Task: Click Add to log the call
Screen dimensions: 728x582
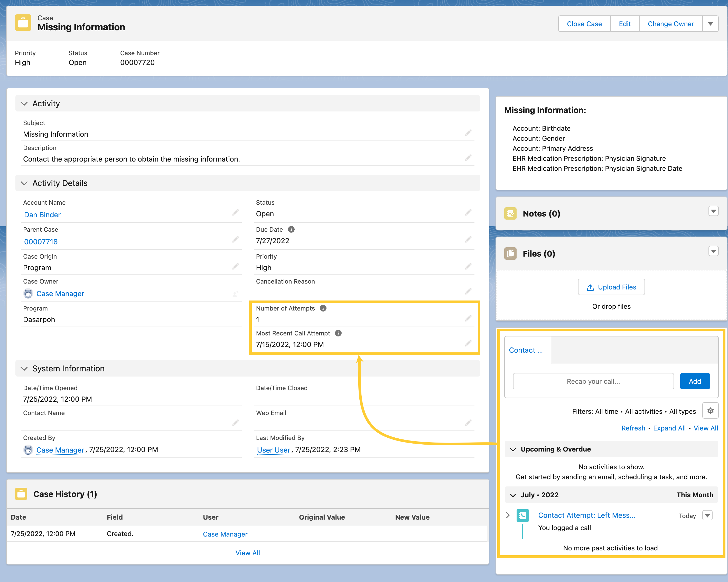Action: click(x=695, y=381)
